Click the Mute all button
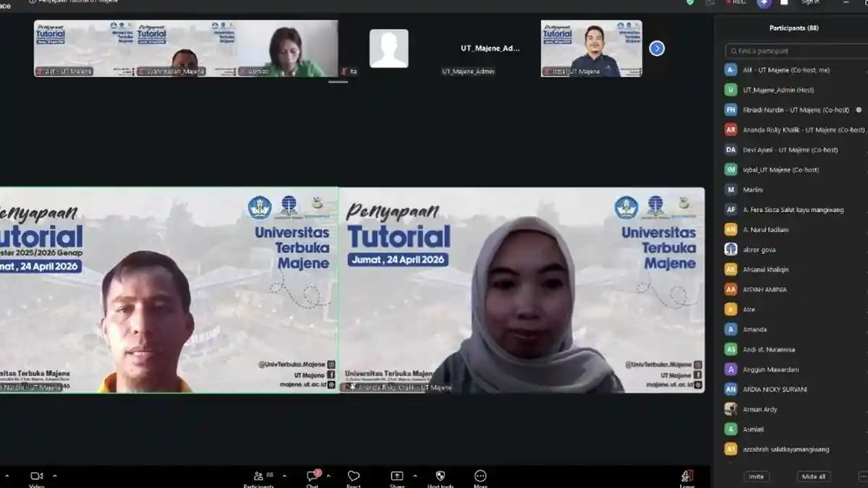The width and height of the screenshot is (868, 488). click(x=814, y=476)
